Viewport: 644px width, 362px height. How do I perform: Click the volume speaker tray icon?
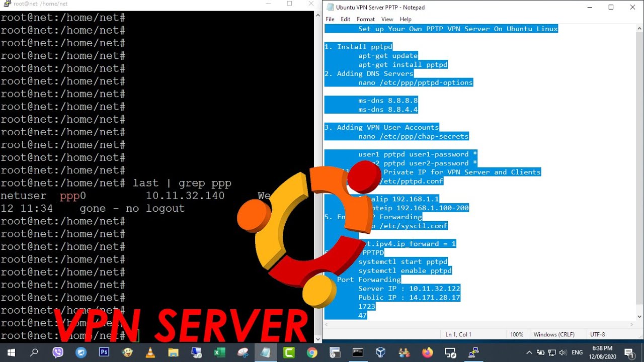click(563, 352)
